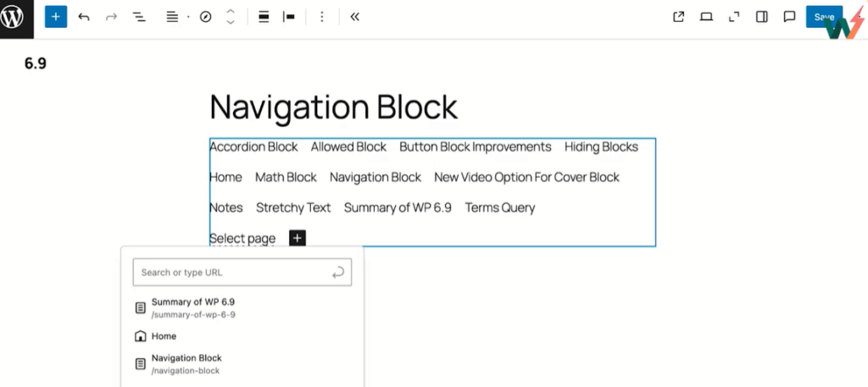Click the compass navigation block icon
Image resolution: width=868 pixels, height=387 pixels.
[205, 17]
